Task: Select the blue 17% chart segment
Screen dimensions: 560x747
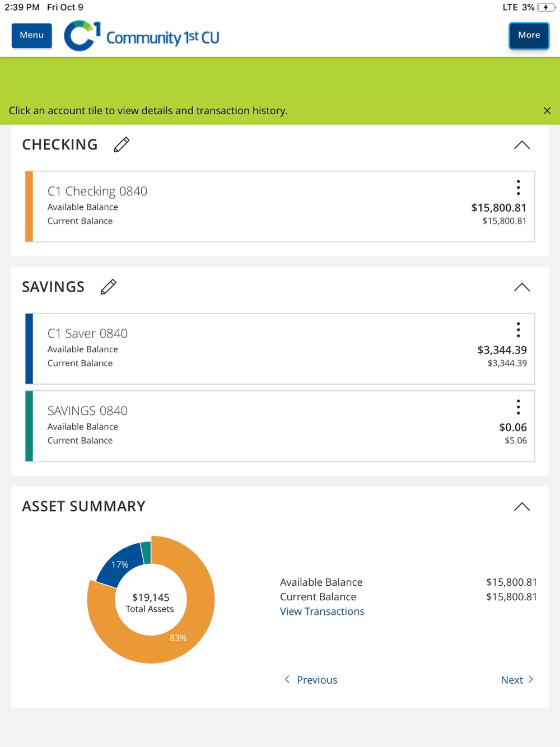Action: [x=119, y=564]
